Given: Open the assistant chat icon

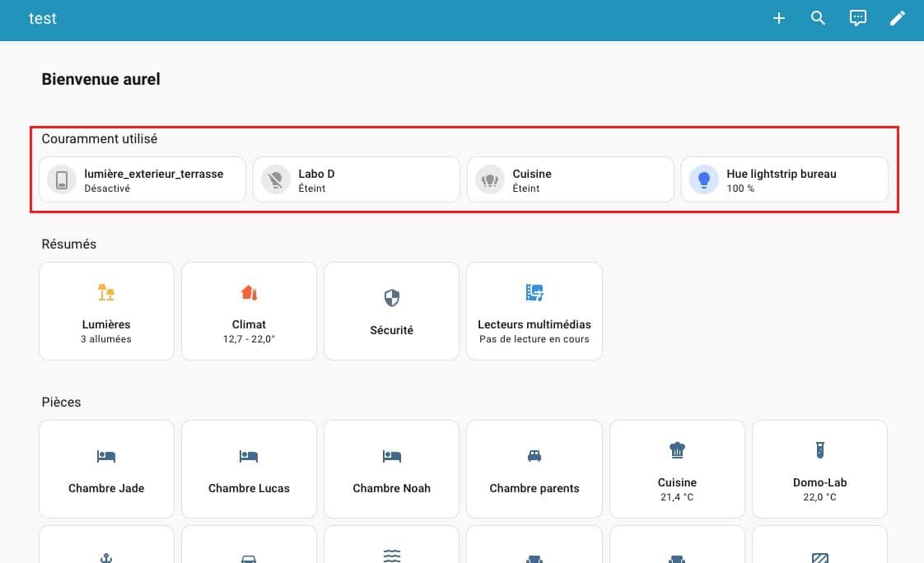Looking at the screenshot, I should pos(857,18).
